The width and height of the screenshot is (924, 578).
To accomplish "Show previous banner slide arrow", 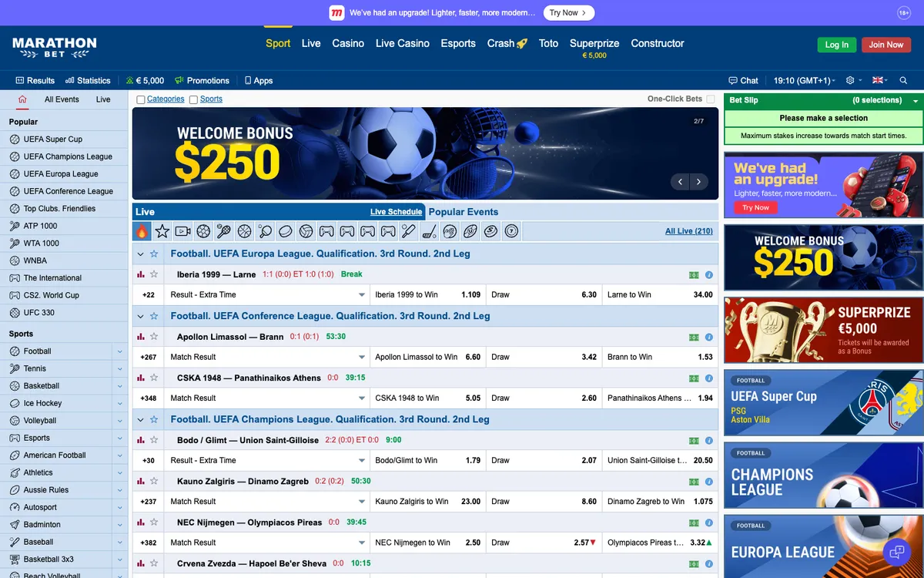I will pyautogui.click(x=680, y=182).
